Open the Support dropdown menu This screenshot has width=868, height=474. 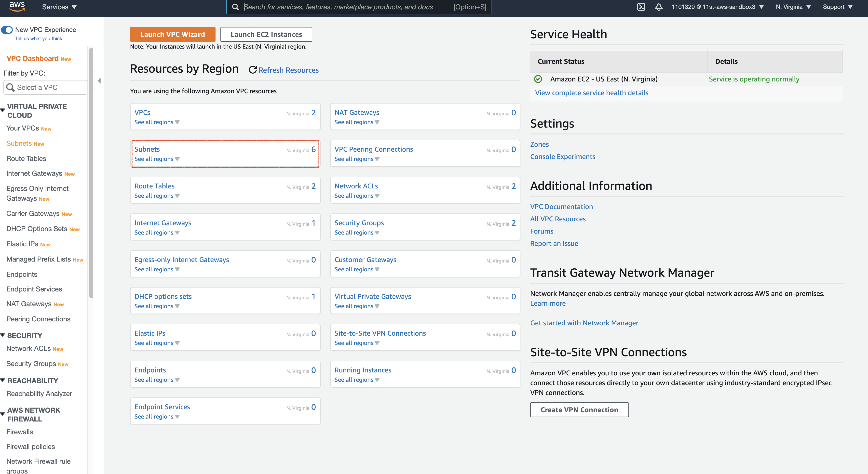(x=837, y=7)
